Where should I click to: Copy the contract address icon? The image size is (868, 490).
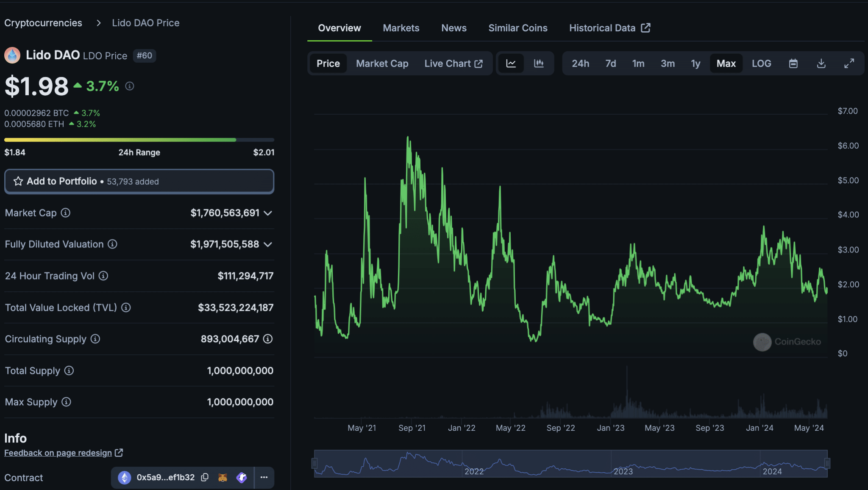tap(205, 477)
